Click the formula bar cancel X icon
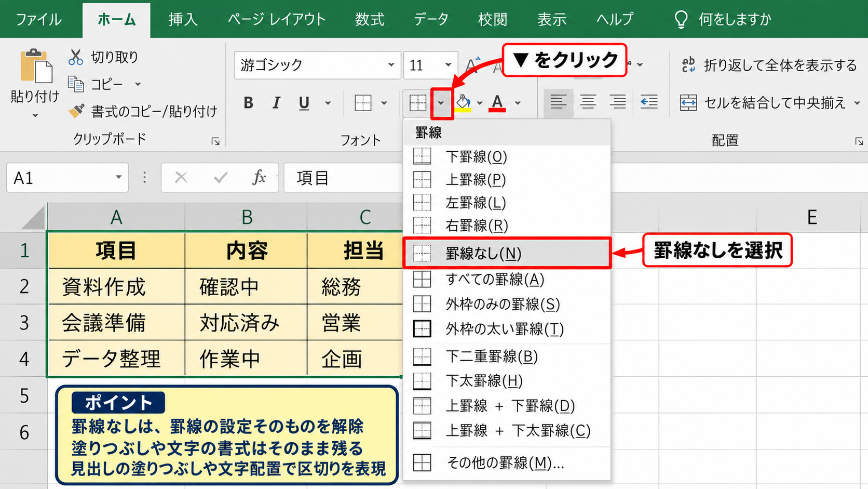Image resolution: width=868 pixels, height=489 pixels. click(181, 178)
